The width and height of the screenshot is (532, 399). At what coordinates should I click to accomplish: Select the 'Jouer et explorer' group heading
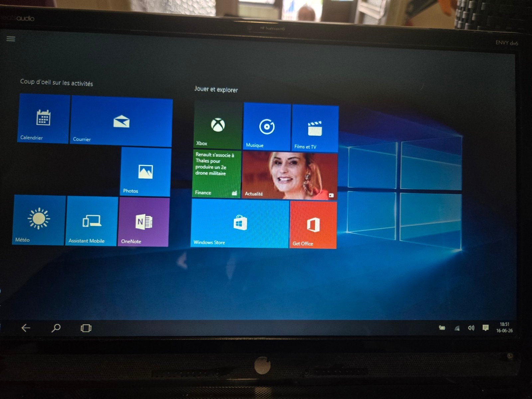(216, 89)
